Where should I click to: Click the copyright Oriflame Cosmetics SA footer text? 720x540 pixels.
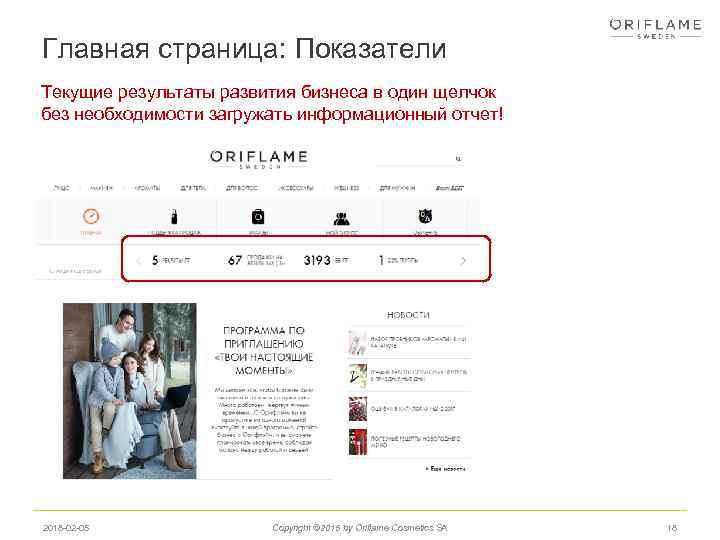click(360, 528)
